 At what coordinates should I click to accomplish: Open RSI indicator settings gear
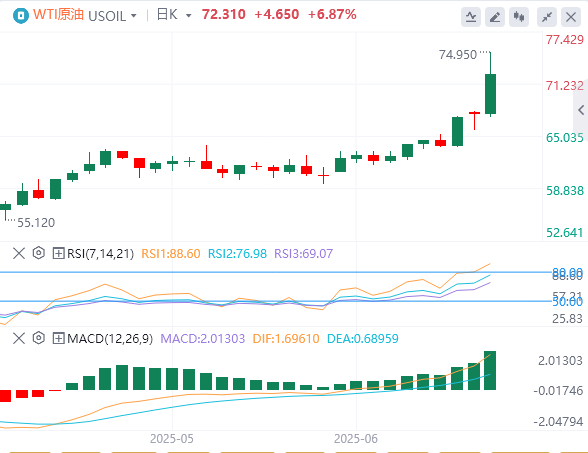[x=39, y=253]
